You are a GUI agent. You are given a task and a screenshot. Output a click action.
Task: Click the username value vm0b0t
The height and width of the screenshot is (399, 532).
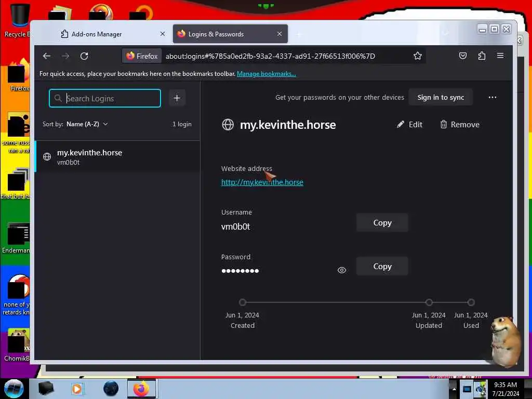tap(235, 227)
